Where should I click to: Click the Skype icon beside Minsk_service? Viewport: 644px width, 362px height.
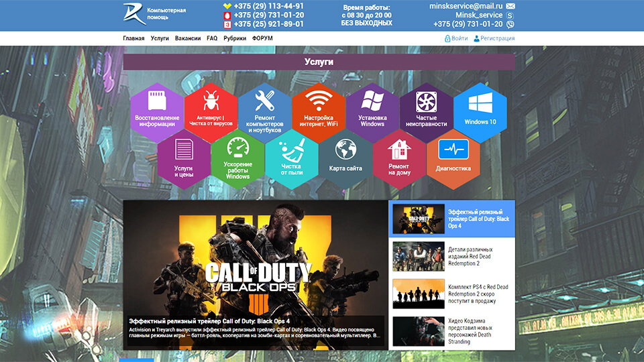click(510, 15)
